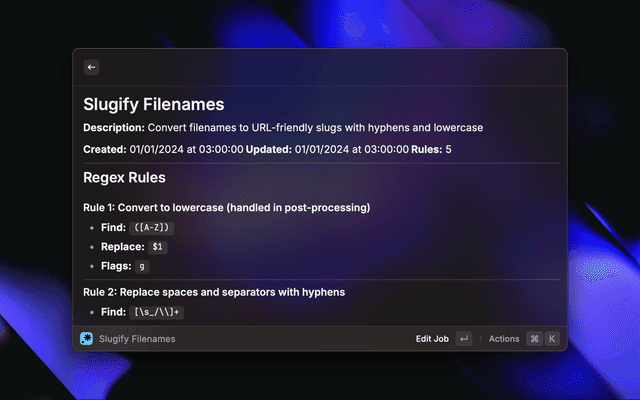Click the Slugify Filenames footer label
Viewport: 640px width, 400px height.
137,339
